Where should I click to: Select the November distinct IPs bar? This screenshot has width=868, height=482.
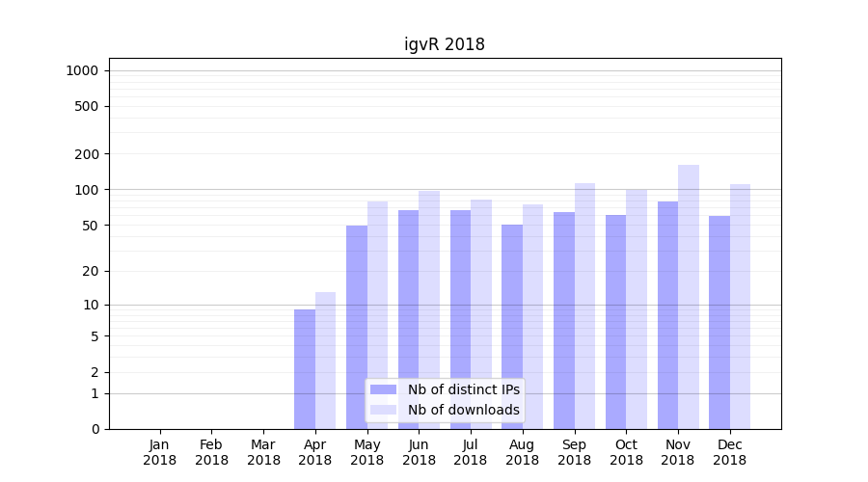click(667, 315)
